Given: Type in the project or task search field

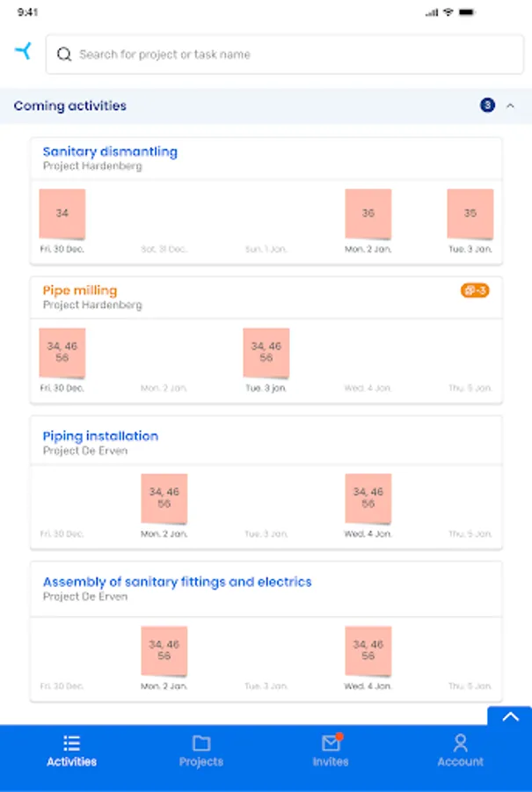Looking at the screenshot, I should pyautogui.click(x=281, y=55).
